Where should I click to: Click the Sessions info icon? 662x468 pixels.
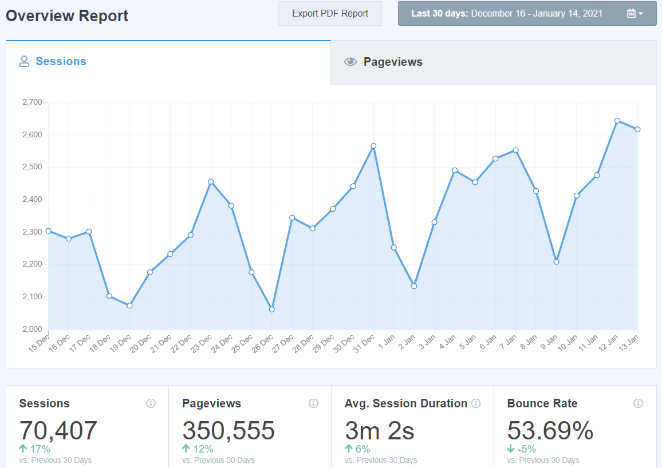[x=151, y=404]
